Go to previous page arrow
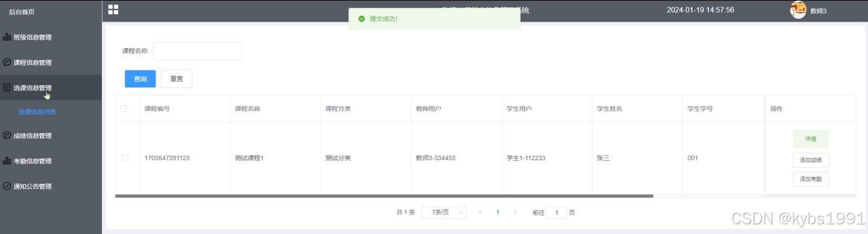This screenshot has height=234, width=868. tap(480, 212)
